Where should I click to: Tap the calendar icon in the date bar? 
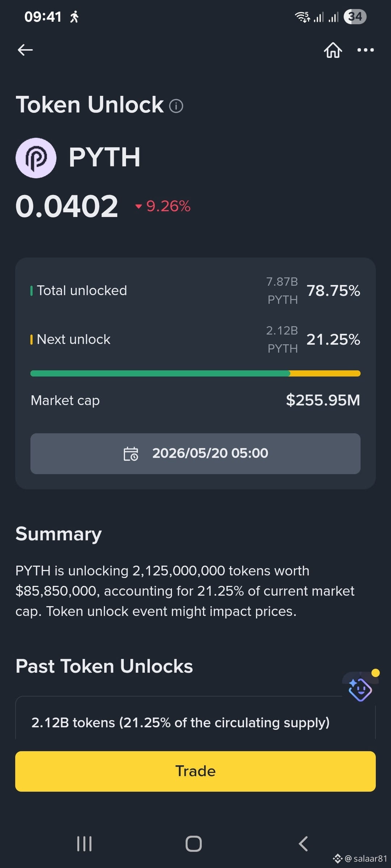131,454
